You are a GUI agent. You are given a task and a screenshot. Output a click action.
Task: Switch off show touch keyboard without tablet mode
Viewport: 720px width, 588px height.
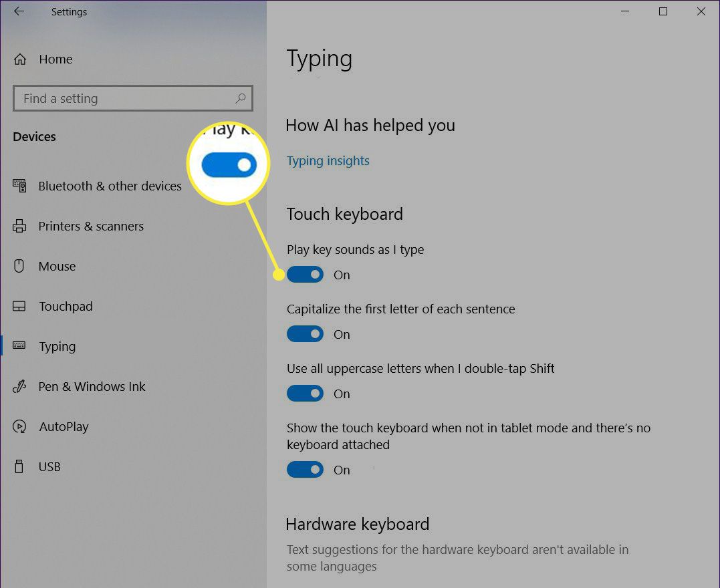(x=305, y=470)
